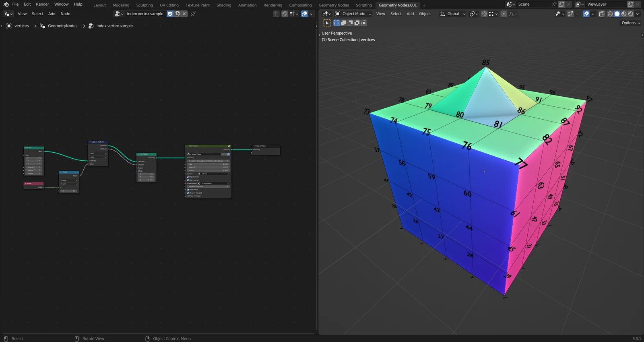Click the viewport snap magnet icon

[484, 14]
